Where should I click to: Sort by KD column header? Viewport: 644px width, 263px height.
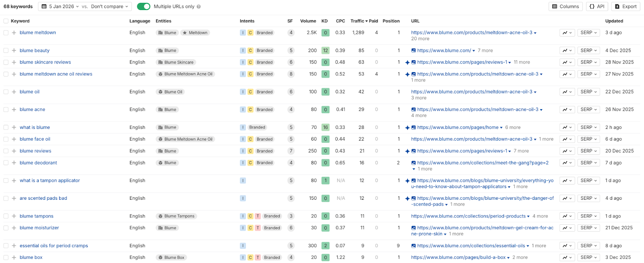click(x=324, y=21)
